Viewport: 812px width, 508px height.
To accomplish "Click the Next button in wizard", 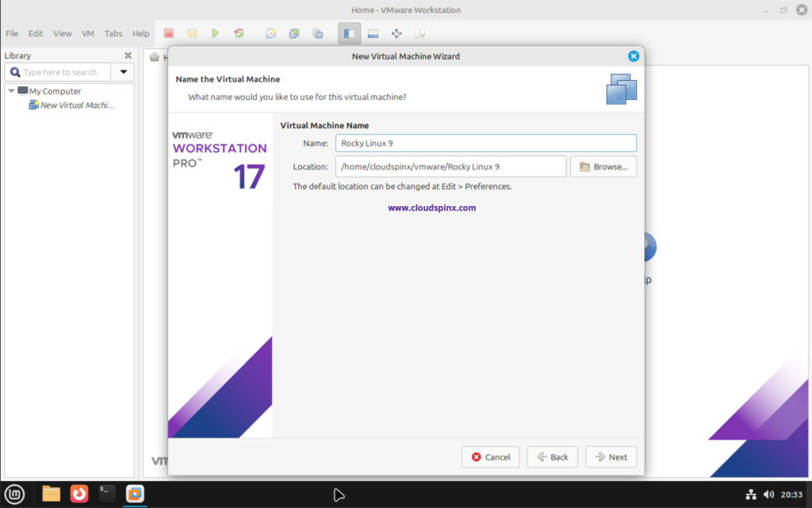I will 611,457.
